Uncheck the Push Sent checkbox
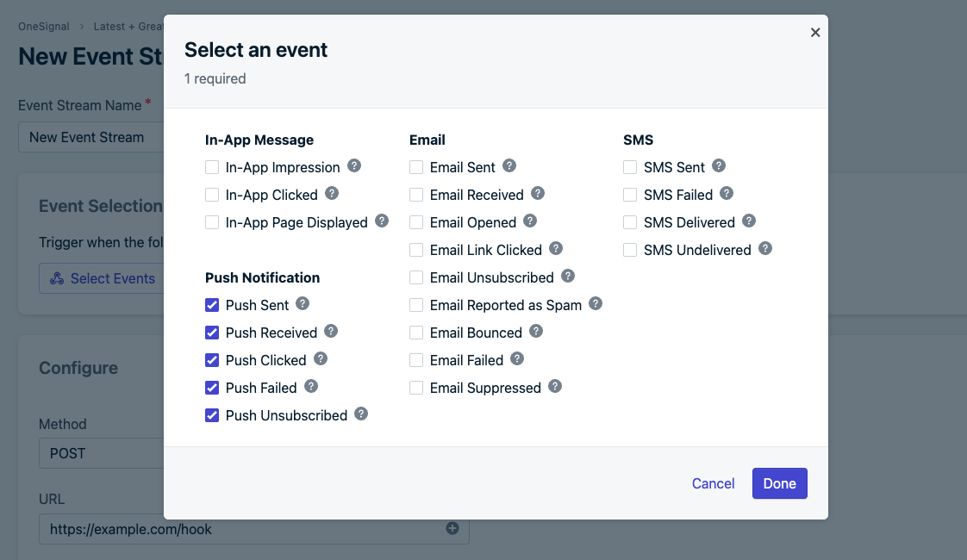967x560 pixels. 211,305
